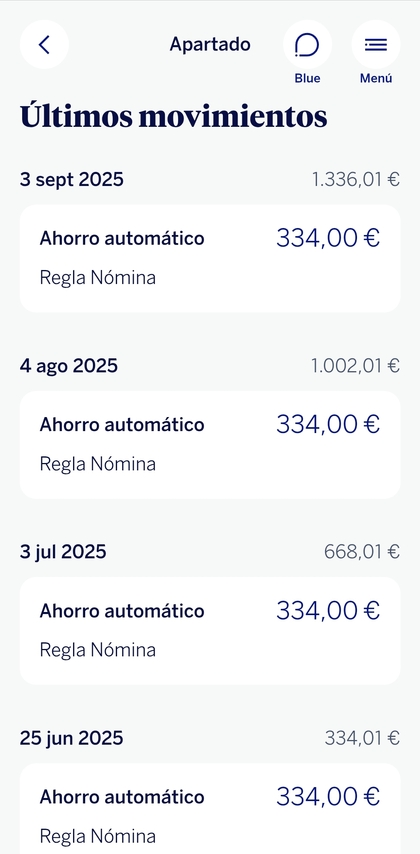Select the Apartado header title
Viewport: 420px width, 854px height.
point(210,44)
